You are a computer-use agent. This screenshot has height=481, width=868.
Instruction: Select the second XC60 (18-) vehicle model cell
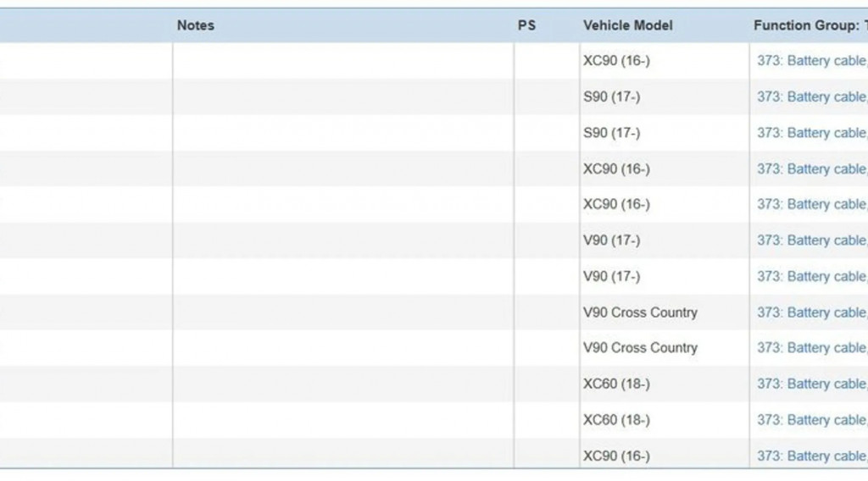pos(616,420)
